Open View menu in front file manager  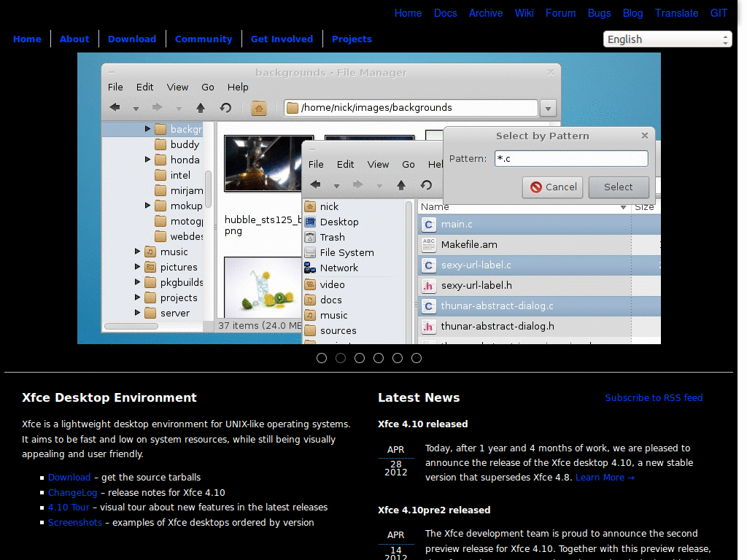[378, 164]
